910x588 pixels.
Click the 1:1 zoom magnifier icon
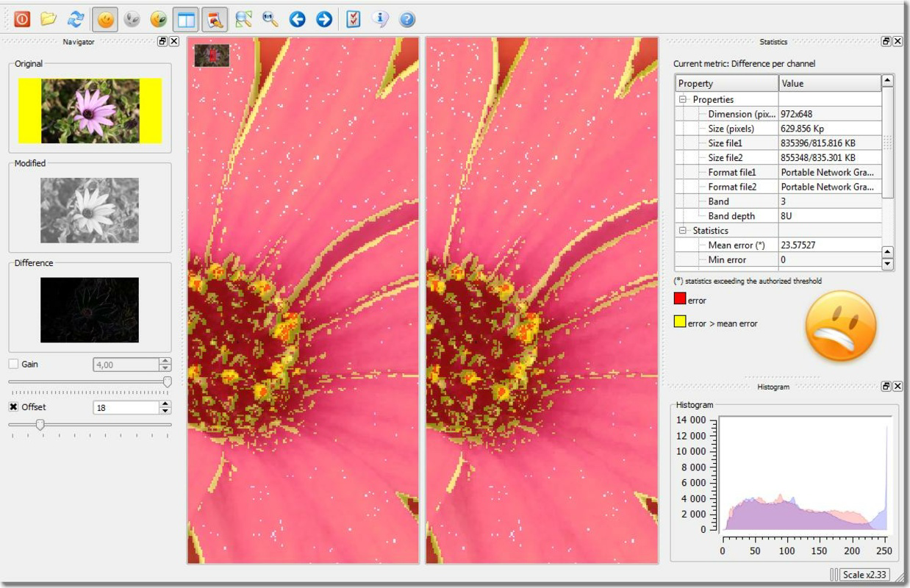271,19
